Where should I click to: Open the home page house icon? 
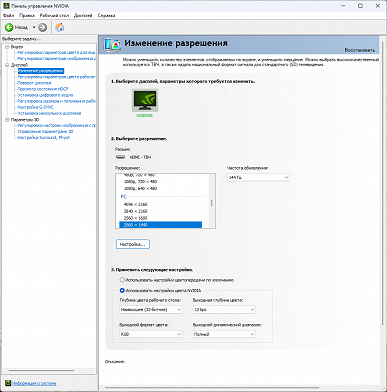click(60, 27)
